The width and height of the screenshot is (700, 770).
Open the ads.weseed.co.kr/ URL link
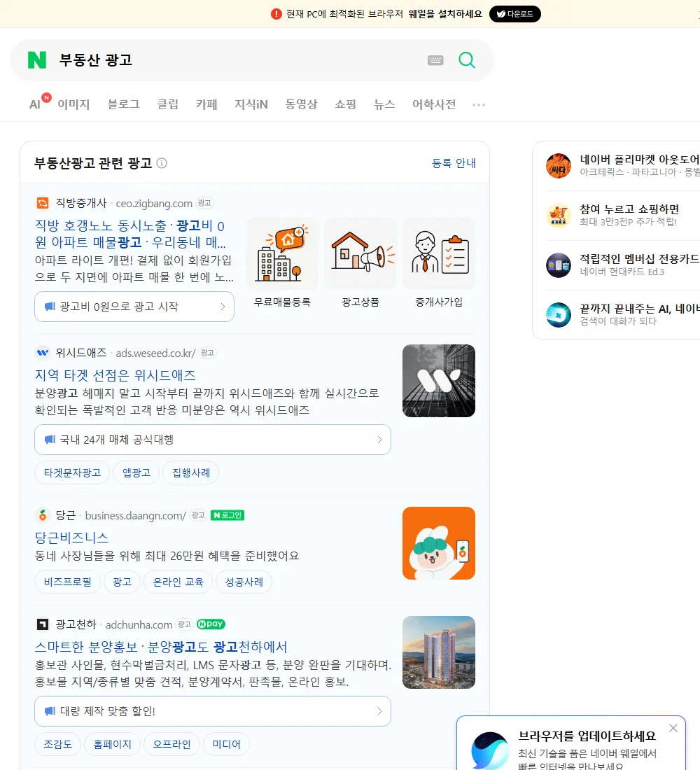(155, 353)
